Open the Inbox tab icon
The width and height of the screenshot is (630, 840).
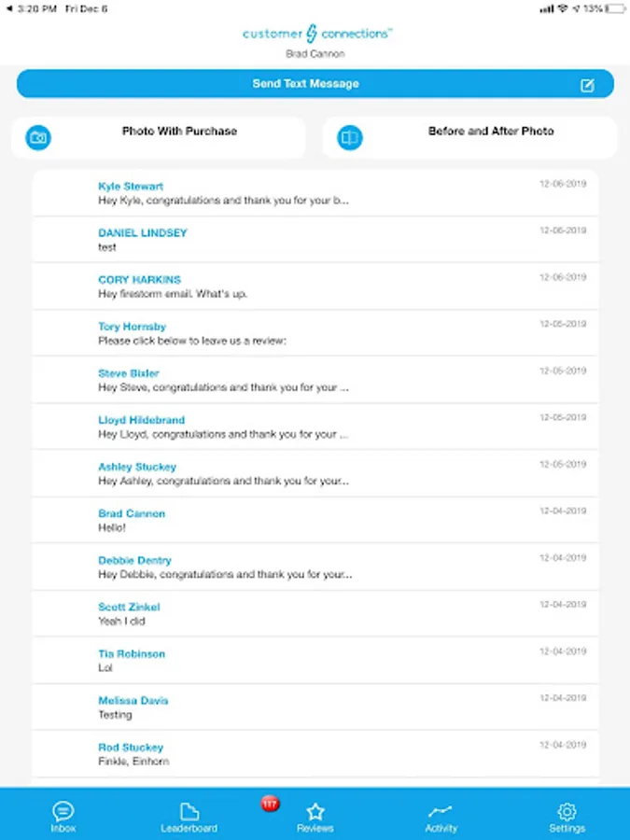[63, 810]
